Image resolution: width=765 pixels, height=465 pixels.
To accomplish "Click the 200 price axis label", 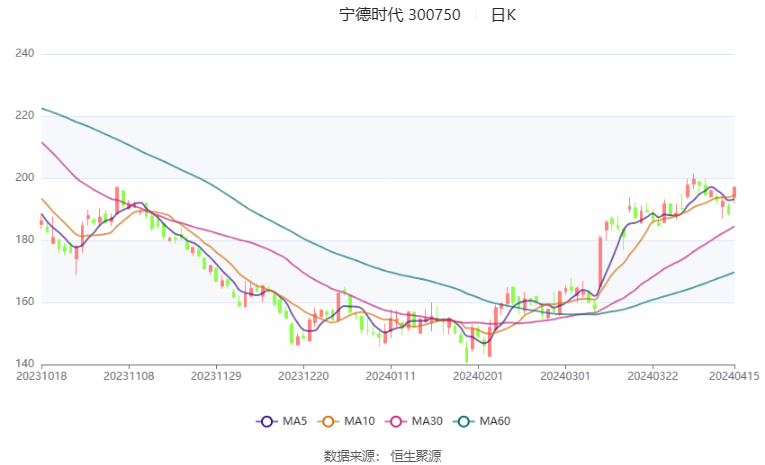I will [x=25, y=177].
